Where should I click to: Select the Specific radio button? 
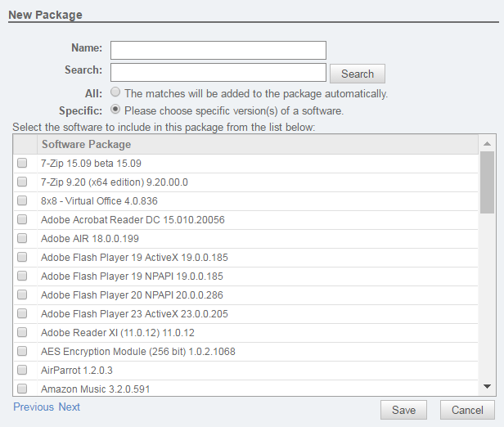coord(115,110)
